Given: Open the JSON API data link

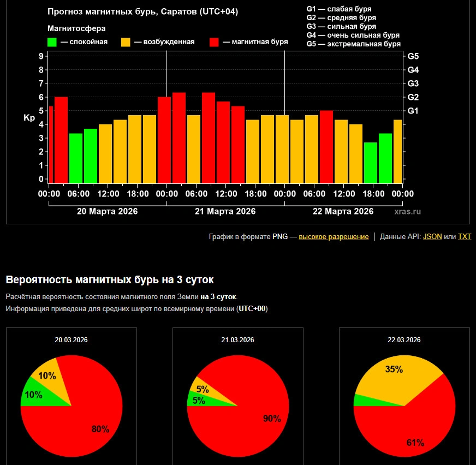Looking at the screenshot, I should point(432,236).
